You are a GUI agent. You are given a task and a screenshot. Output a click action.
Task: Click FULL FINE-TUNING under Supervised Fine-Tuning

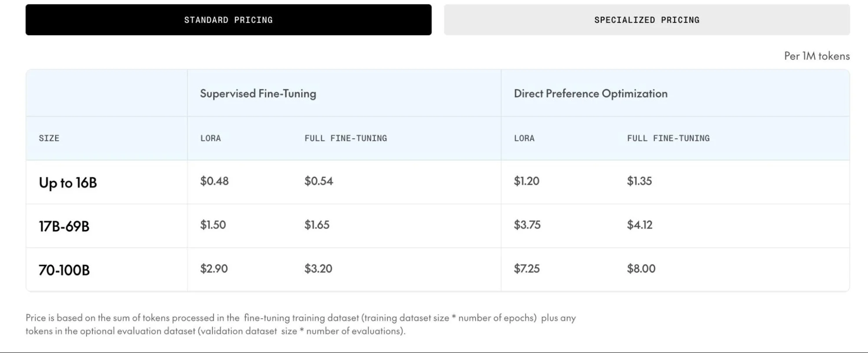(x=346, y=138)
